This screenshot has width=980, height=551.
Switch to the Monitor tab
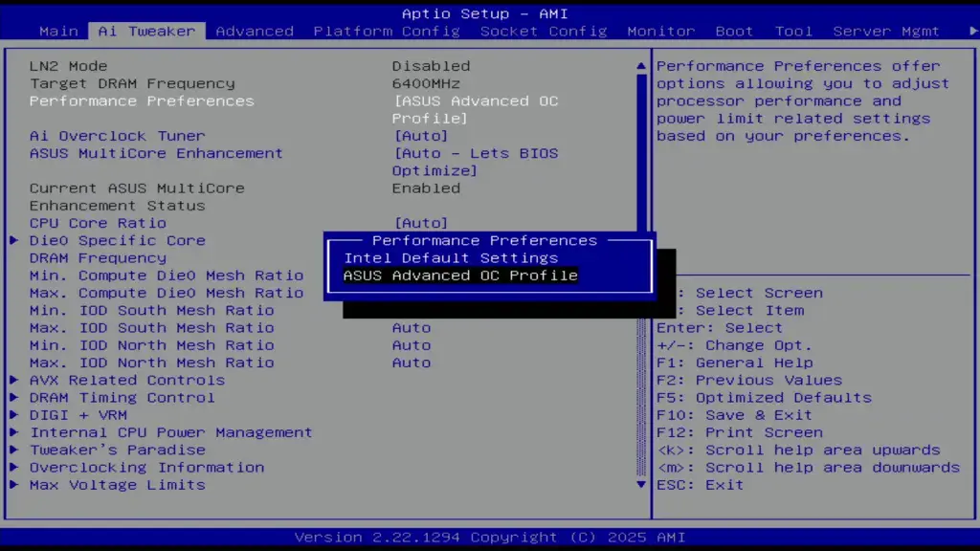660,31
